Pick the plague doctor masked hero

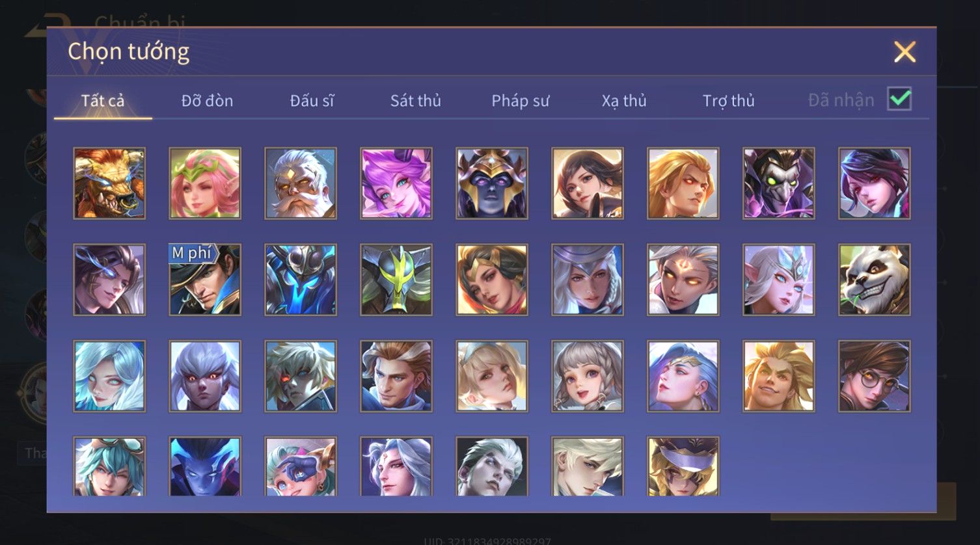(779, 183)
